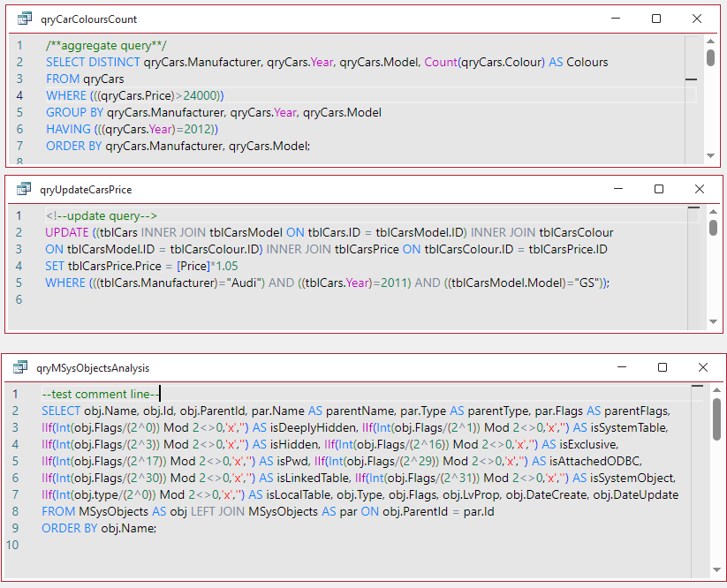This screenshot has height=588, width=727.
Task: Click scroll-down arrow in qryCarColoursCount editor
Action: [x=710, y=155]
